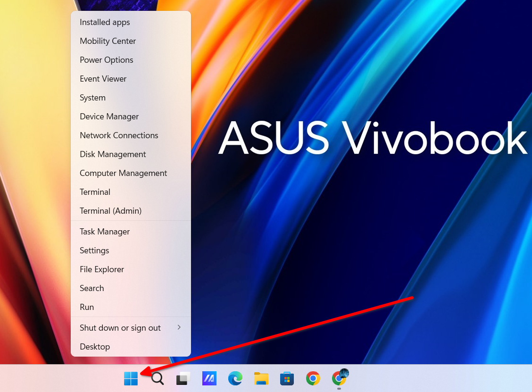Open Task Manager
The height and width of the screenshot is (392, 532).
pos(131,232)
